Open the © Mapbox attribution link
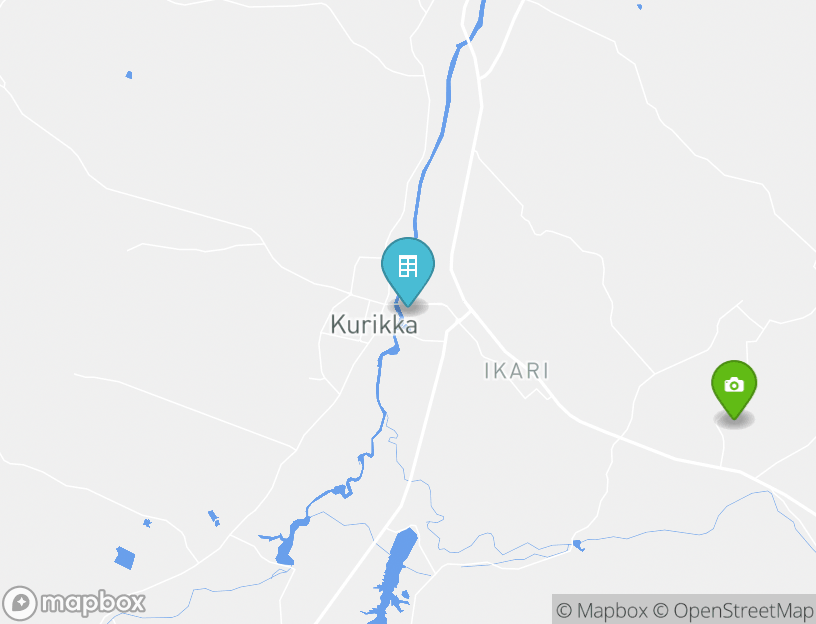This screenshot has height=624, width=816. tap(602, 610)
